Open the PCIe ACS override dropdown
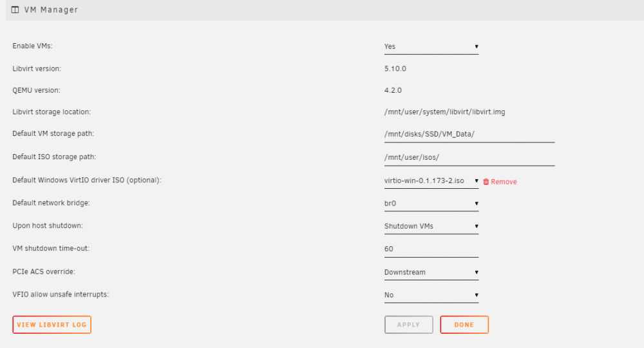 [431, 272]
